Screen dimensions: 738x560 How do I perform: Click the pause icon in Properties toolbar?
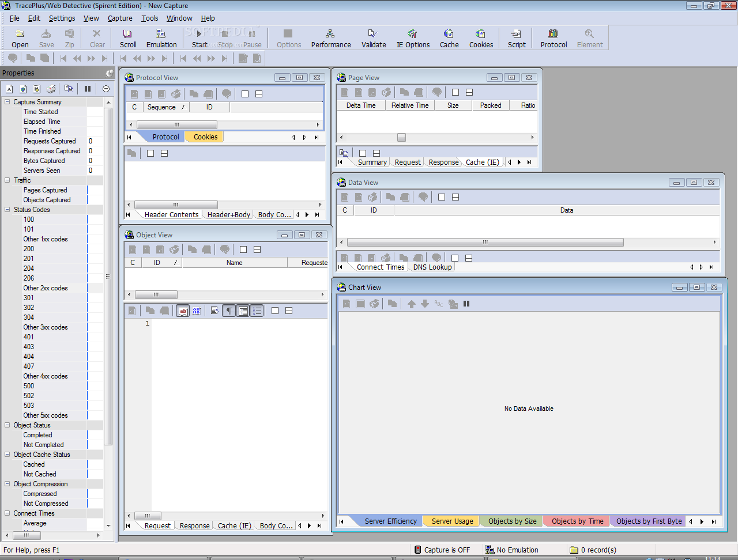click(x=88, y=89)
